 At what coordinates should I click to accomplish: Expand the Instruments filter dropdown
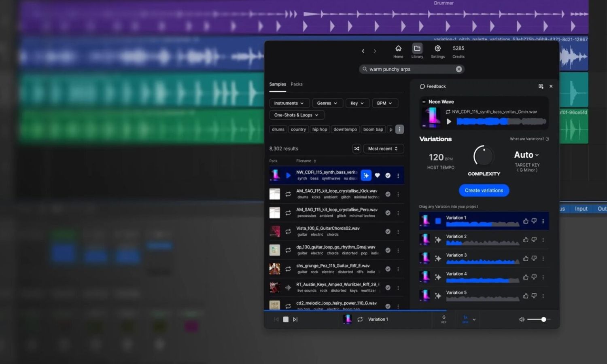click(x=289, y=104)
